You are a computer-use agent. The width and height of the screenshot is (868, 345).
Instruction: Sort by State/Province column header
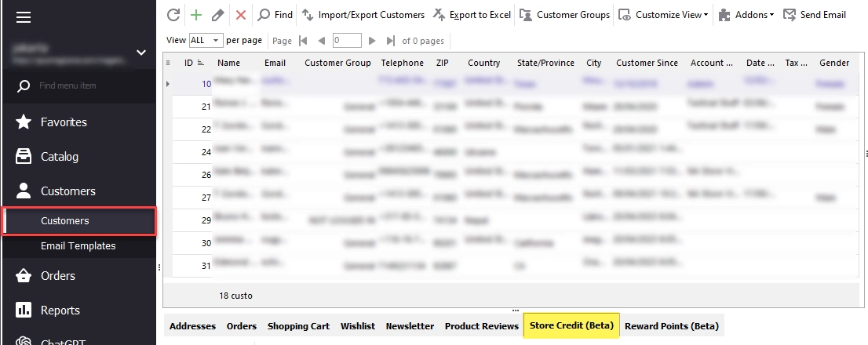545,63
